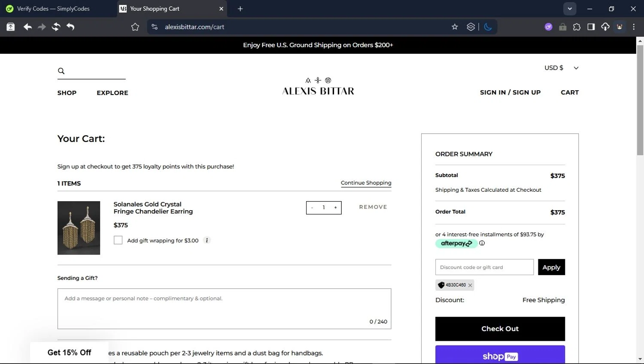Open the Get 15% Off popup
This screenshot has height=364, width=644.
69,353
